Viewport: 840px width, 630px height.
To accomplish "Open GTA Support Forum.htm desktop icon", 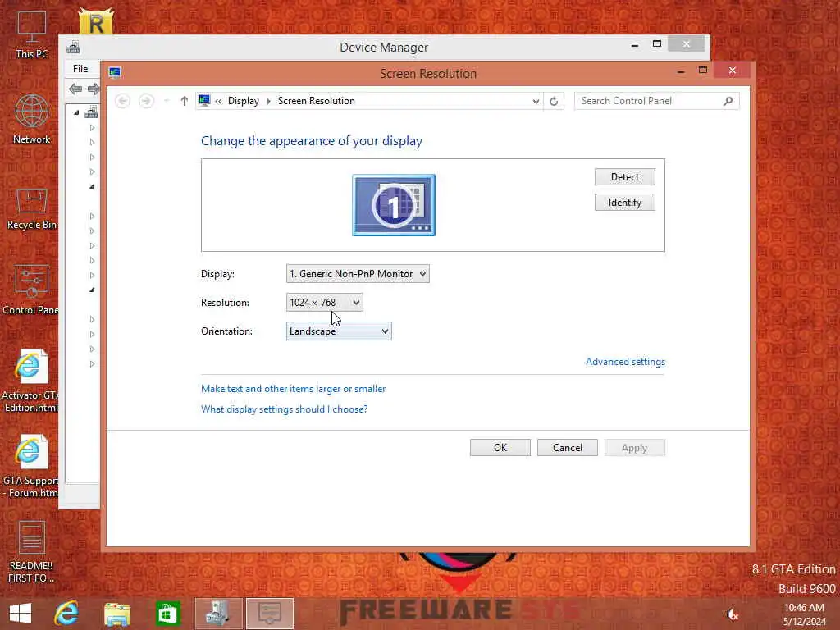I will click(x=30, y=466).
